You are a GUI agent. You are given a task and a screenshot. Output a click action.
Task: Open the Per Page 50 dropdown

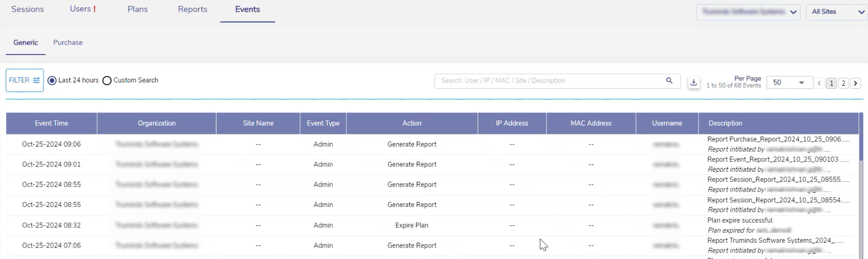tap(789, 82)
